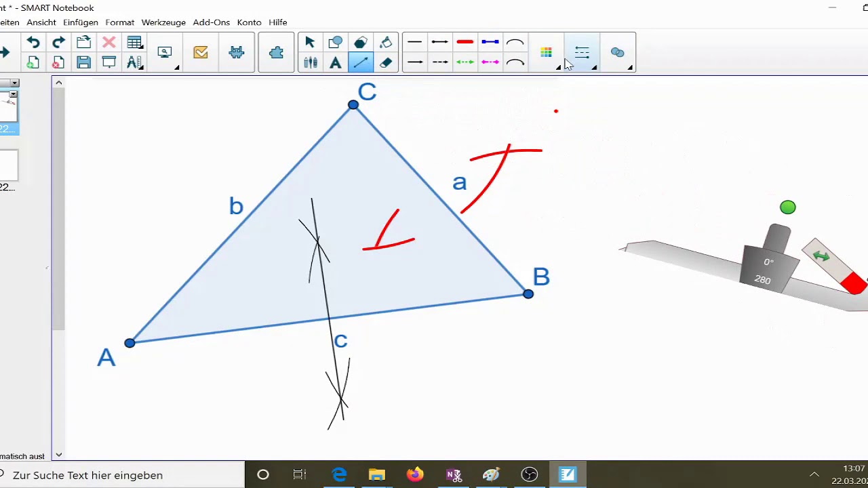
Task: Choose the plain curved arc style
Action: tap(515, 42)
